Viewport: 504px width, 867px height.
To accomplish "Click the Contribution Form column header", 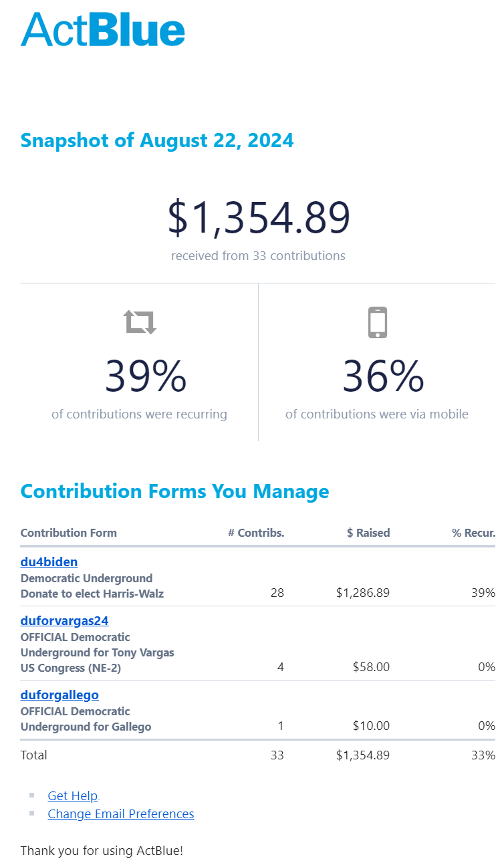I will click(x=68, y=533).
